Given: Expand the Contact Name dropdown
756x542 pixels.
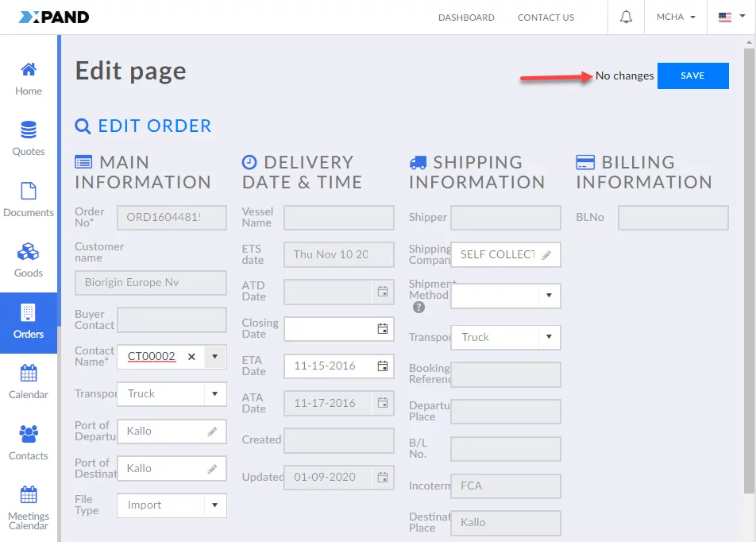Looking at the screenshot, I should click(214, 357).
